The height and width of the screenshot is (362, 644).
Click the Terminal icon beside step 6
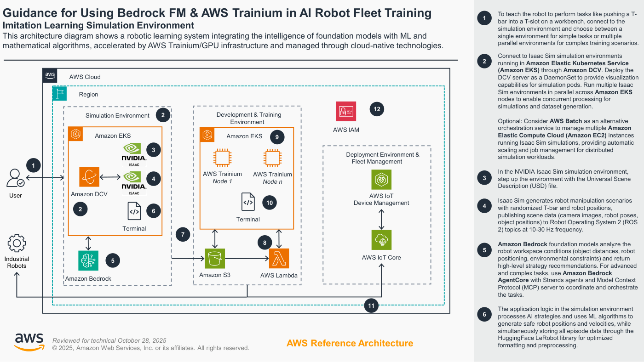134,211
